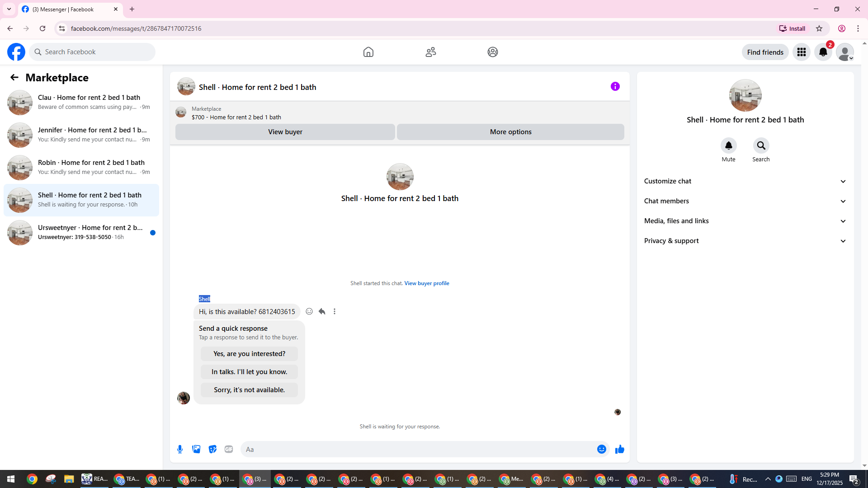Reply to Shell's message with the reply arrow
This screenshot has height=488, width=868.
point(322,311)
